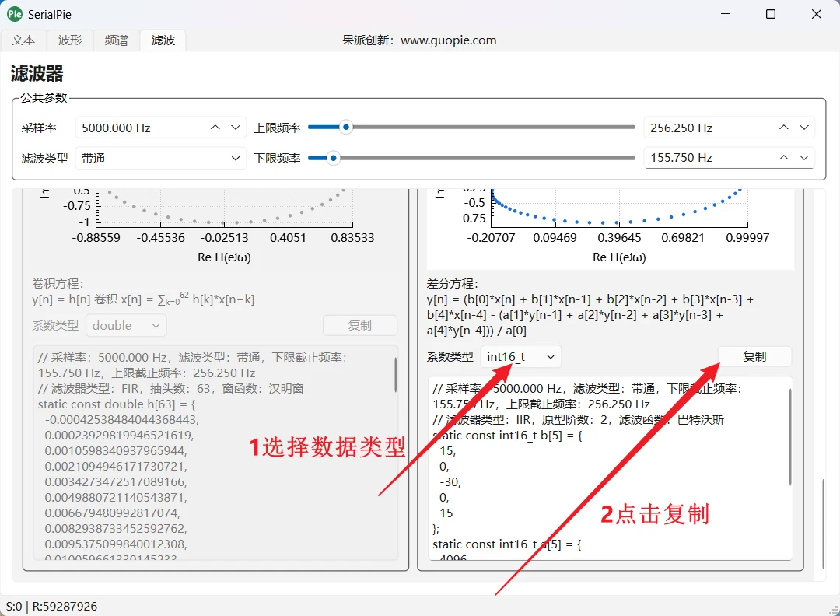Adjust the 下限频率 slider handle

point(333,158)
